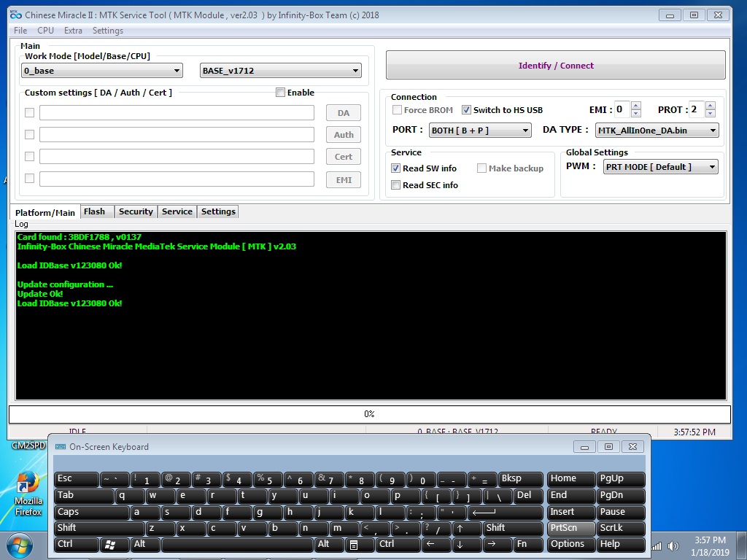
Task: Open the 0_base model dropdown
Action: tap(102, 71)
